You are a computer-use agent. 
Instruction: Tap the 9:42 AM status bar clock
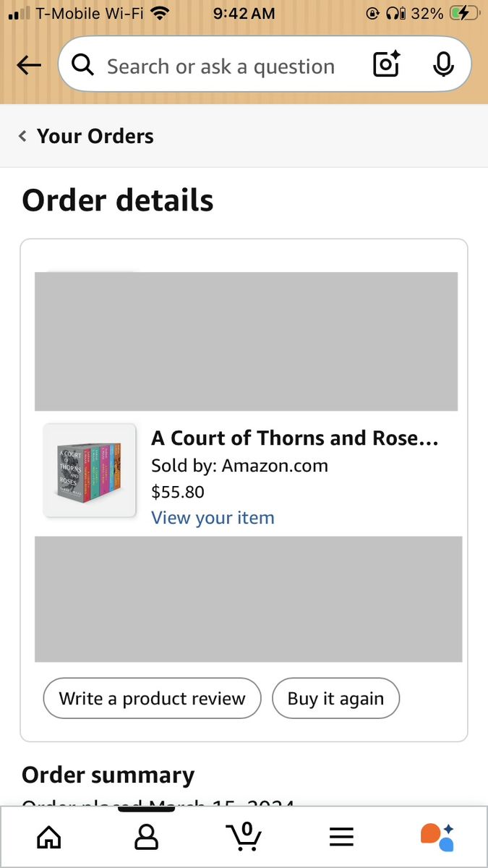point(244,13)
